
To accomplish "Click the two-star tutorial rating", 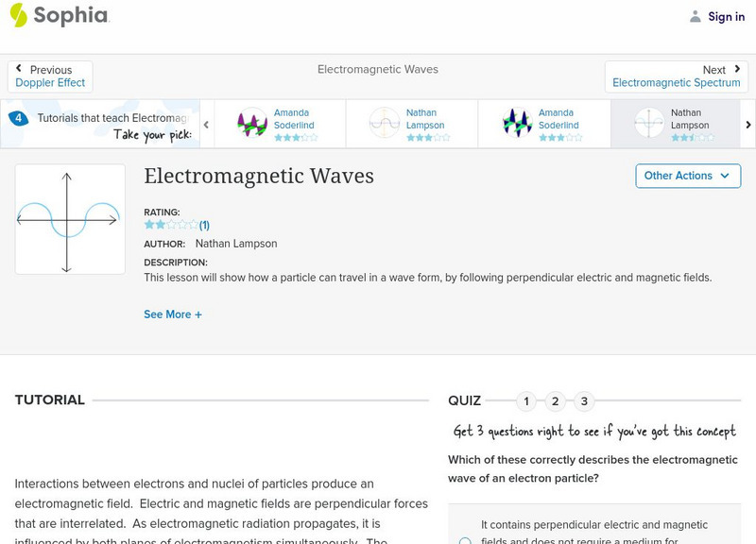I will 171,226.
